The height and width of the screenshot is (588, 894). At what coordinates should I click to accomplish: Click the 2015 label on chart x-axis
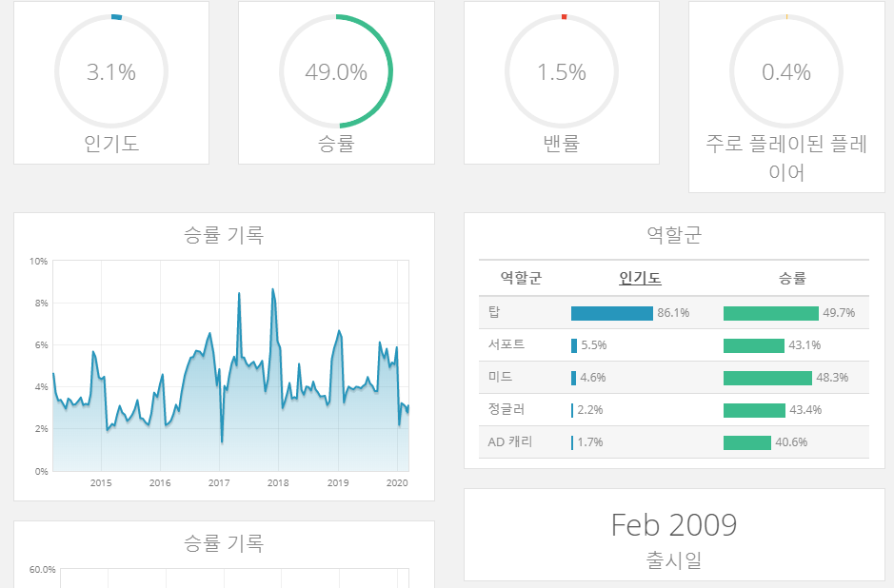101,483
